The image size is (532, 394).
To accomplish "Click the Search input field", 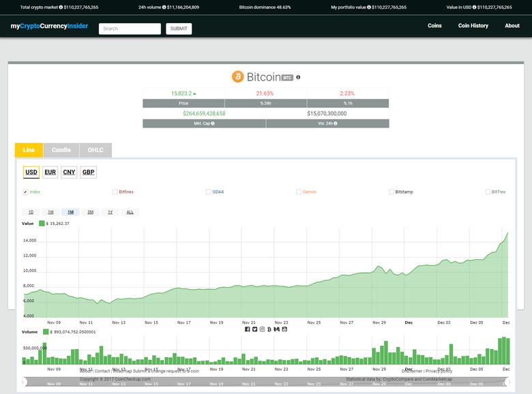I will pos(130,29).
